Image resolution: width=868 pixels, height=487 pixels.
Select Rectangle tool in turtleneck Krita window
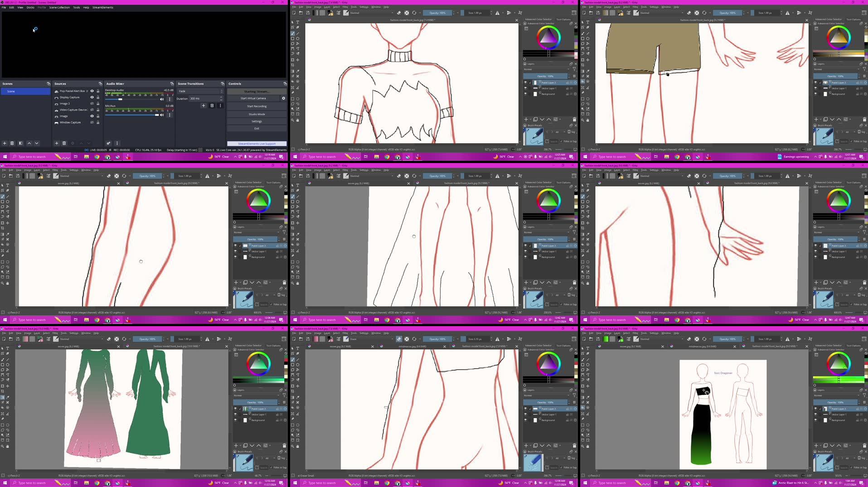pyautogui.click(x=293, y=39)
